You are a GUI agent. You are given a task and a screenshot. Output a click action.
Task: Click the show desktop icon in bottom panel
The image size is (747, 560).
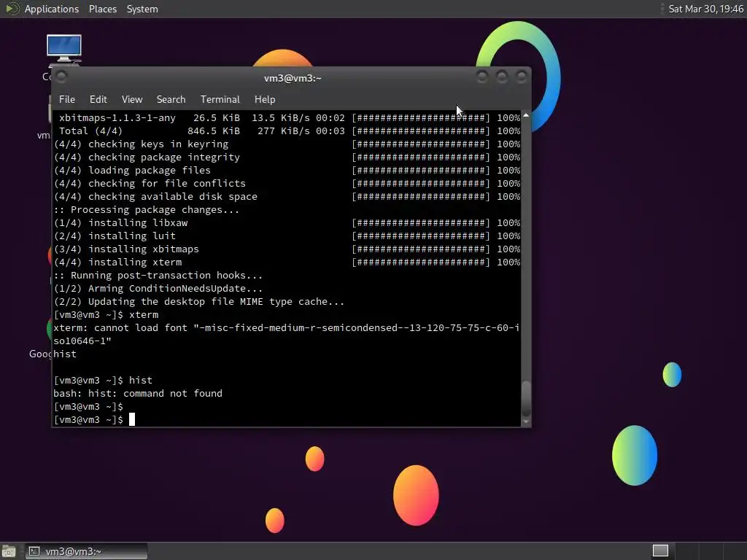point(9,551)
